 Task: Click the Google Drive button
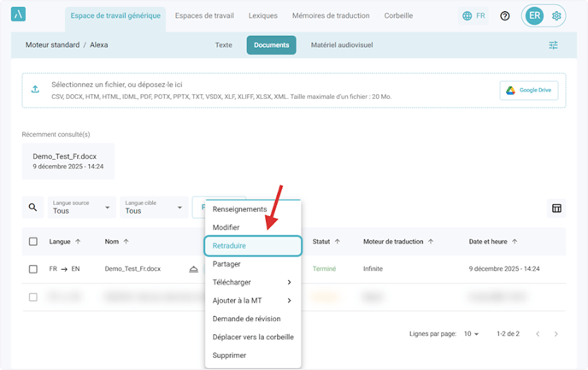529,91
